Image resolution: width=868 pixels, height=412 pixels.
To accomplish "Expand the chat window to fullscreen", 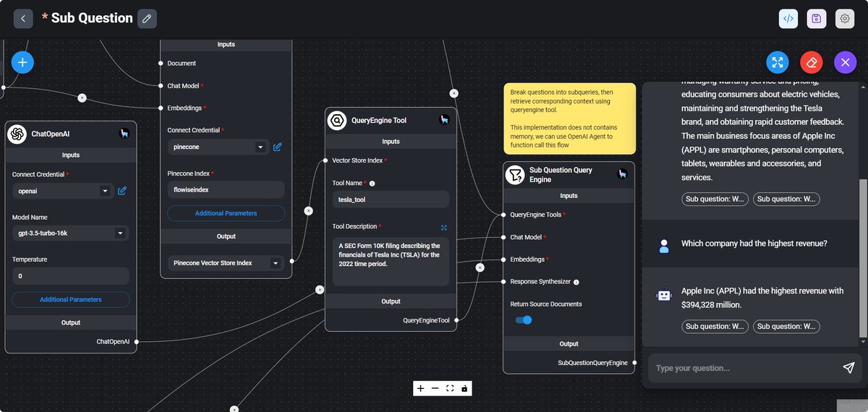I will [x=778, y=62].
